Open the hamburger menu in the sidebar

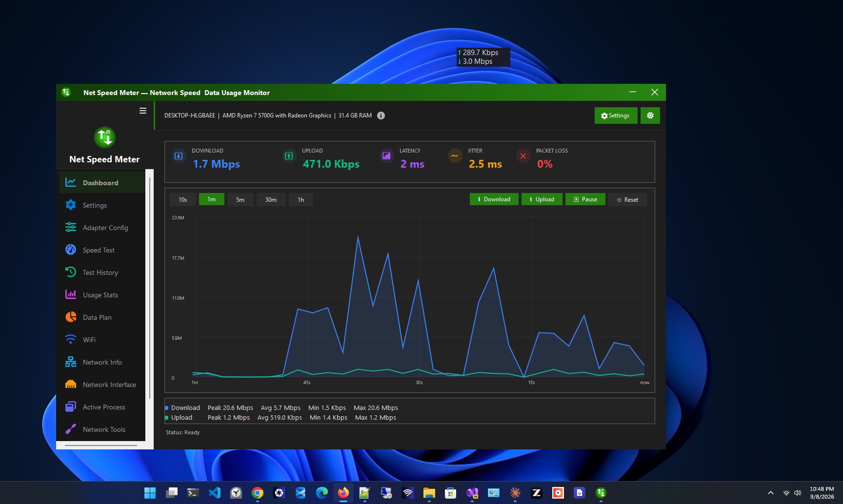pos(143,111)
